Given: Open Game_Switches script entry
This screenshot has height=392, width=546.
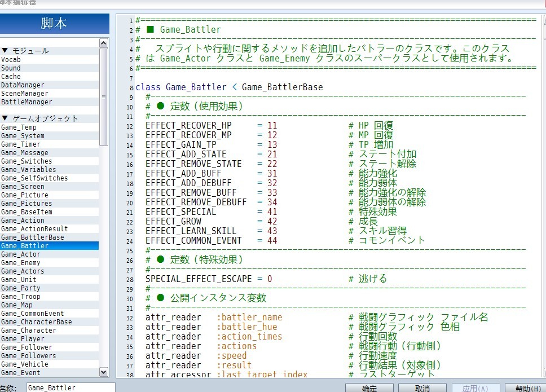Looking at the screenshot, I should [50, 161].
